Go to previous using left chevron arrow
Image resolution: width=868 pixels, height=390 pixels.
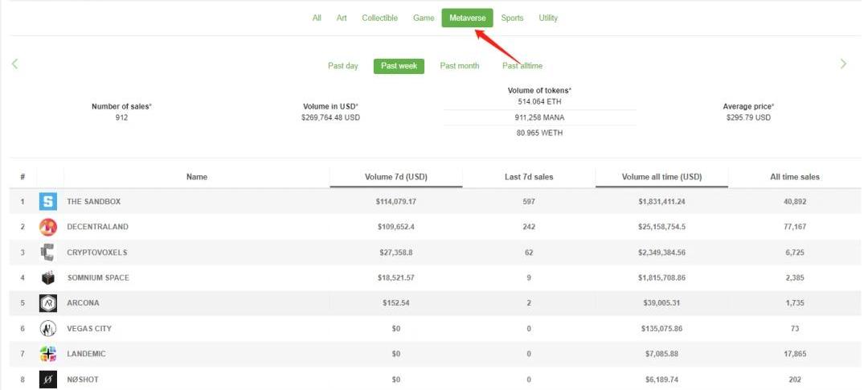[x=14, y=64]
